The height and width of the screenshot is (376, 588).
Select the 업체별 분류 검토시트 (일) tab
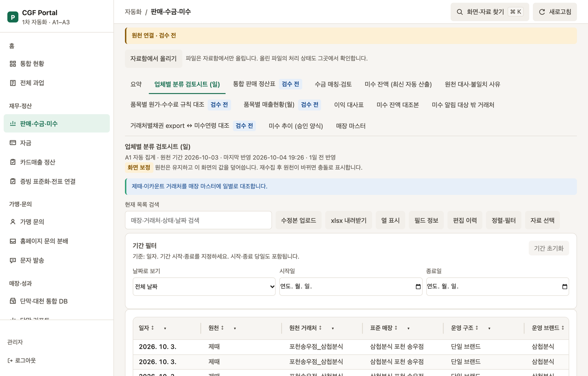(x=187, y=84)
